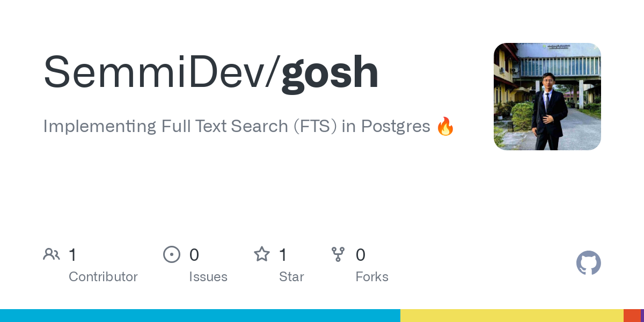Open the gosh repository name
Screen dimensions: 644x322
pos(330,72)
